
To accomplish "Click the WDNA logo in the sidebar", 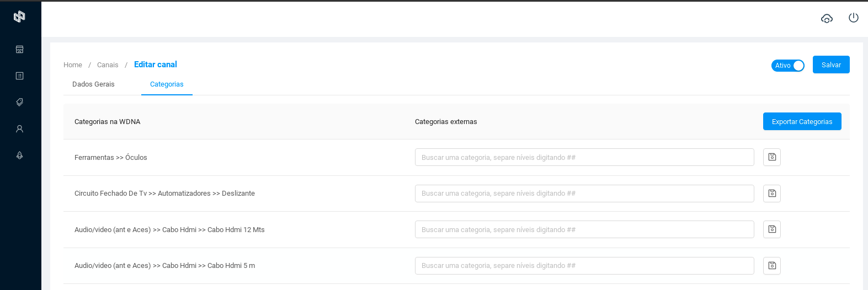I will tap(19, 17).
